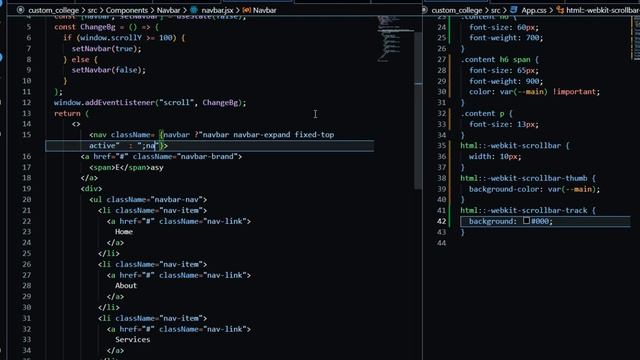Image resolution: width=640 pixels, height=360 pixels.
Task: Open the App.css breadcrumb item
Action: (533, 10)
